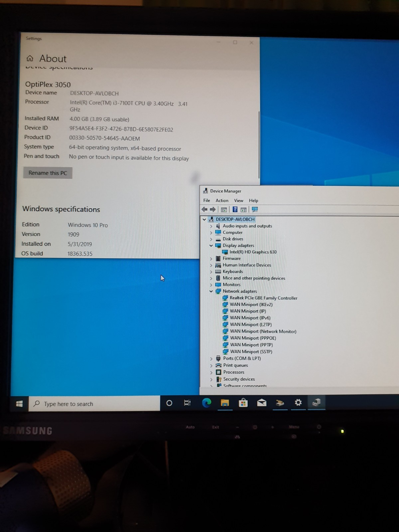Select WAN Miniport (Network Monitor) adapter
This screenshot has height=532, width=399.
263,332
